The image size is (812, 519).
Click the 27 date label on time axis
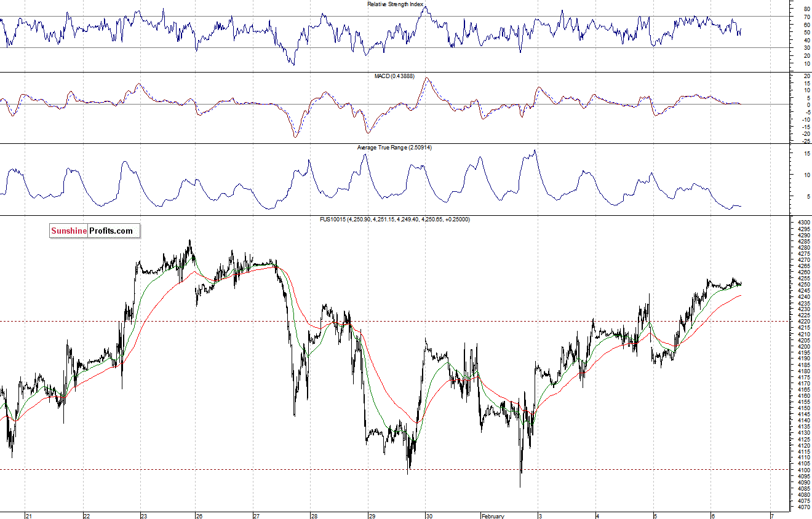pyautogui.click(x=257, y=515)
